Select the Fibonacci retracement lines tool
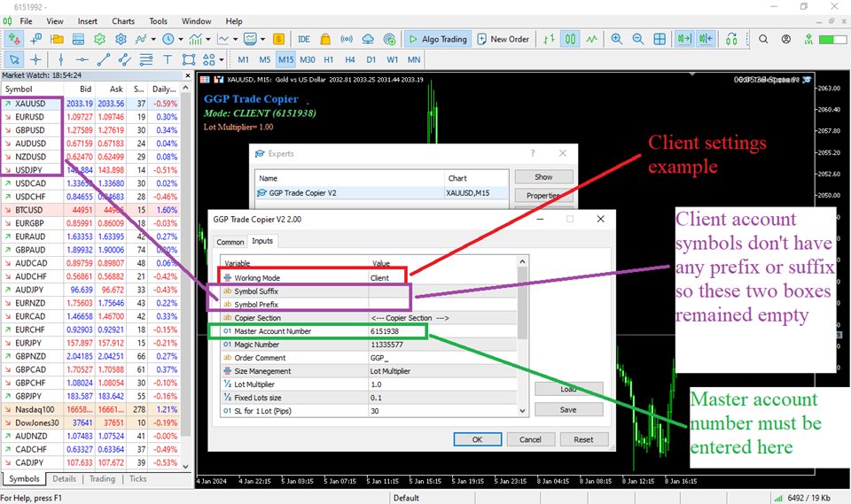Viewport: 851px width, 504px height. 146,59
